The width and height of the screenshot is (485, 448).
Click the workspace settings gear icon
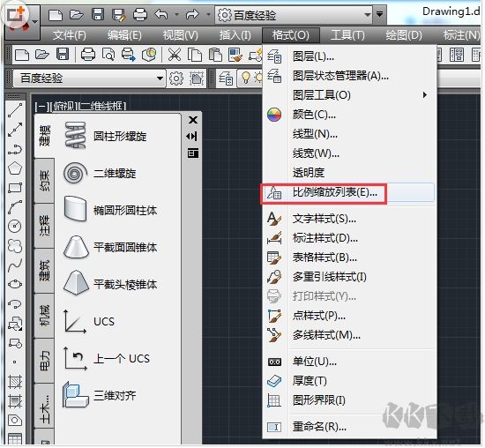[176, 78]
